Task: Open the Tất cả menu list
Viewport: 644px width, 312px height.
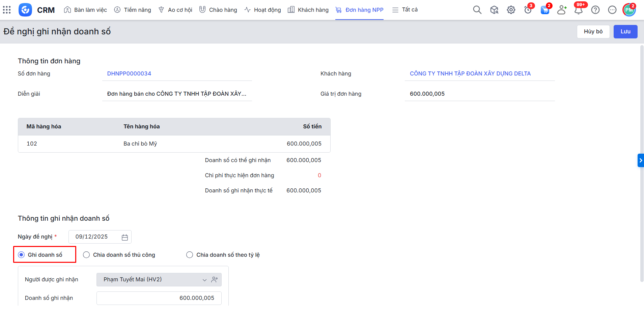Action: click(405, 10)
